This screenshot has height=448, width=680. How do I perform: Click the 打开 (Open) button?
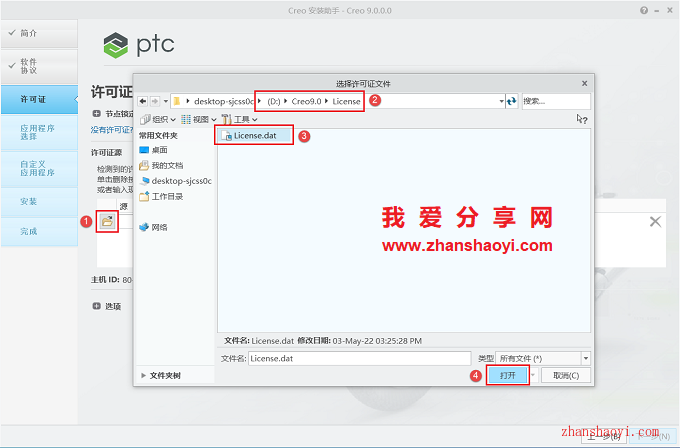click(x=507, y=375)
